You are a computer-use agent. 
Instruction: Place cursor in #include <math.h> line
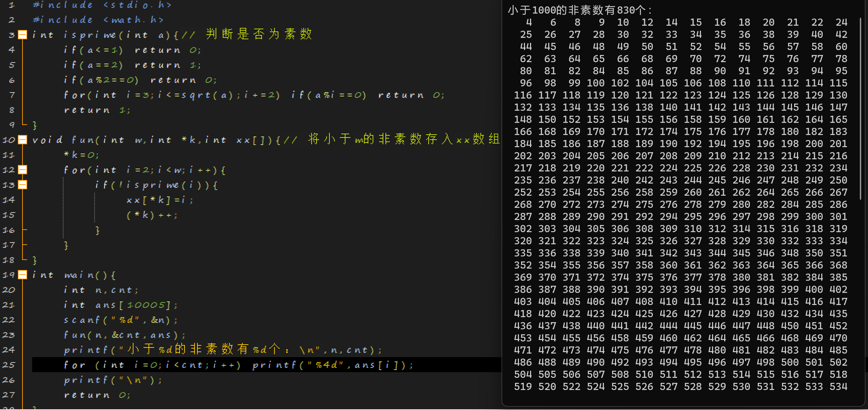click(x=98, y=20)
